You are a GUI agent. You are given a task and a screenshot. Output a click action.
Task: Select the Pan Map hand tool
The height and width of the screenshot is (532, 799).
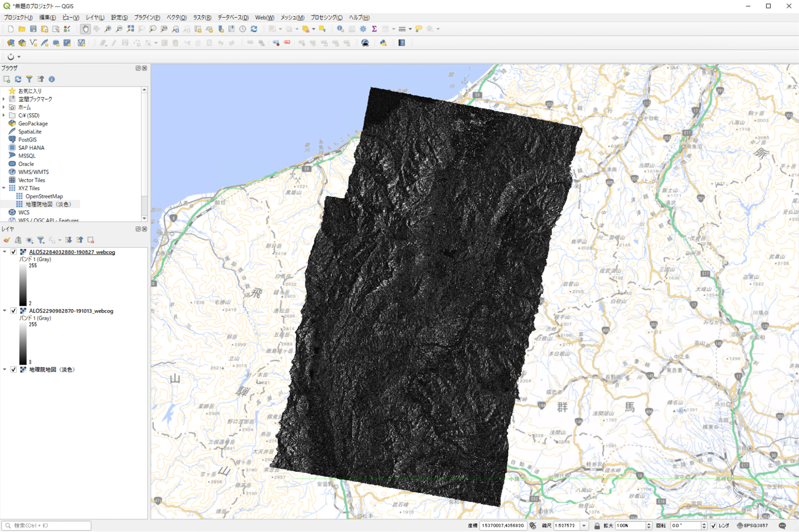[85, 29]
